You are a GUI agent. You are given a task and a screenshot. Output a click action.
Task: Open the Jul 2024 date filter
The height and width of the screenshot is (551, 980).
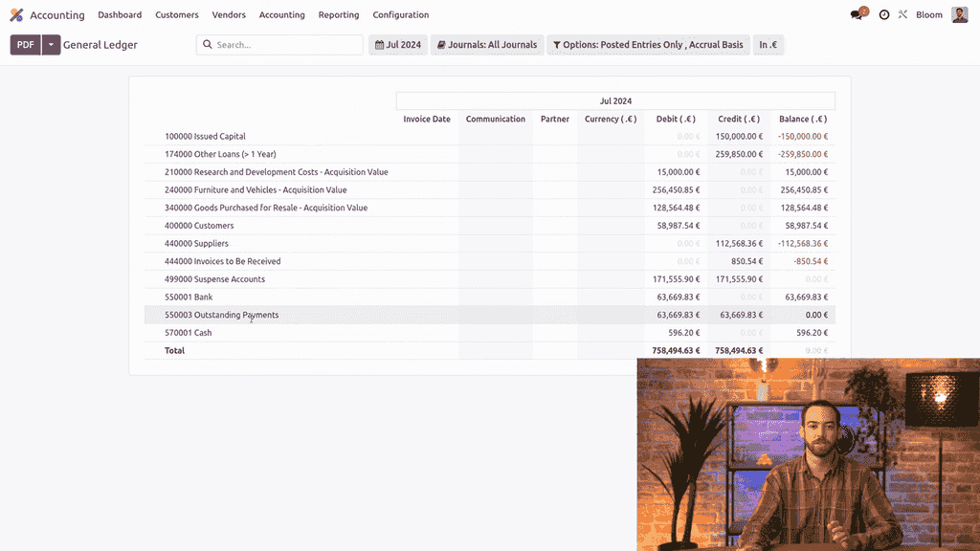pos(397,45)
